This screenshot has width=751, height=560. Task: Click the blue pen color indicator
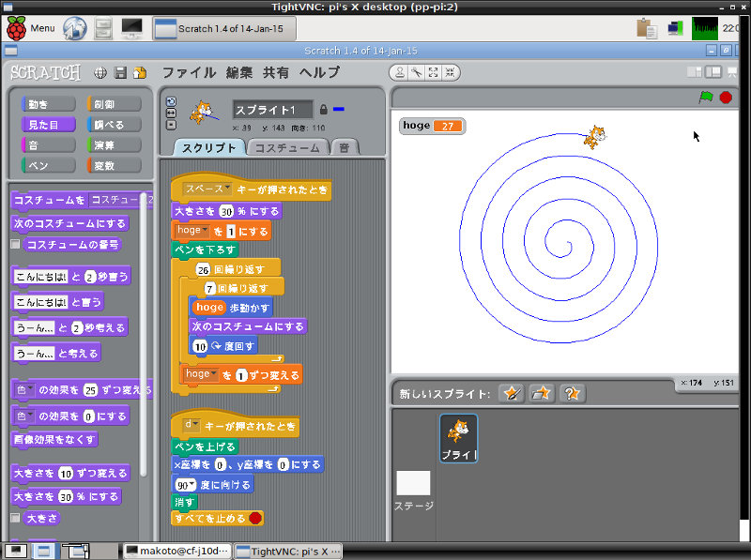[x=339, y=109]
